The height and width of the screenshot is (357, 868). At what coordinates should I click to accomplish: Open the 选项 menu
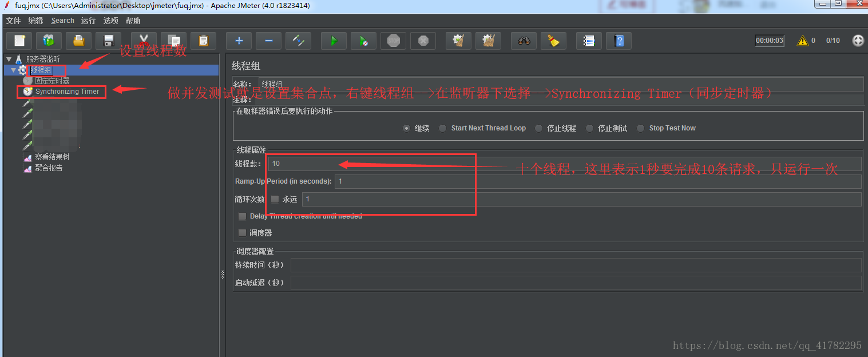110,21
